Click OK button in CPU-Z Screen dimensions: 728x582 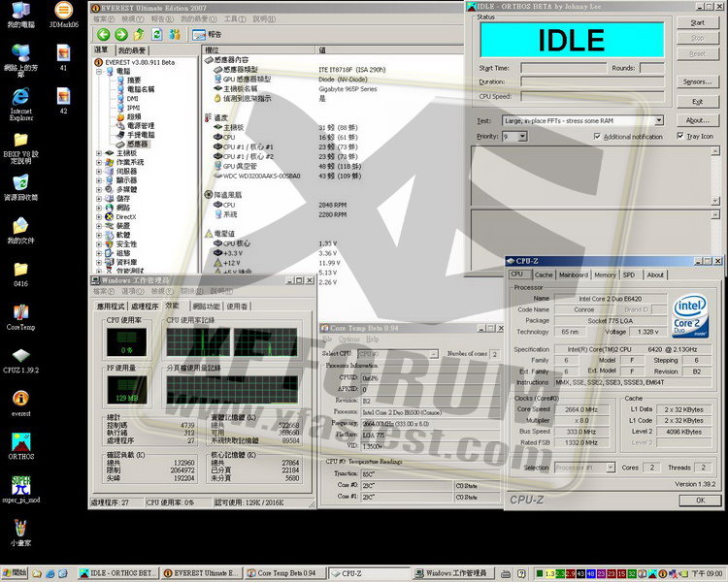[700, 501]
